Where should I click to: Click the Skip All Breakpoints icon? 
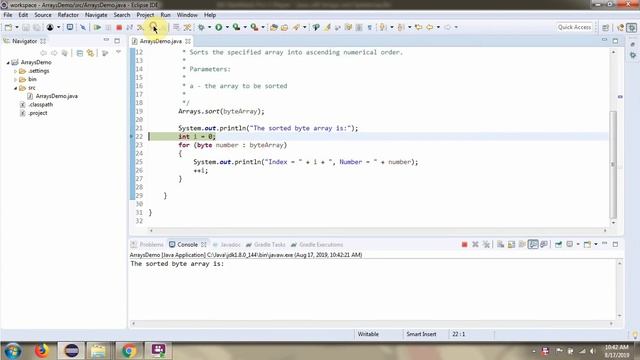[x=83, y=27]
